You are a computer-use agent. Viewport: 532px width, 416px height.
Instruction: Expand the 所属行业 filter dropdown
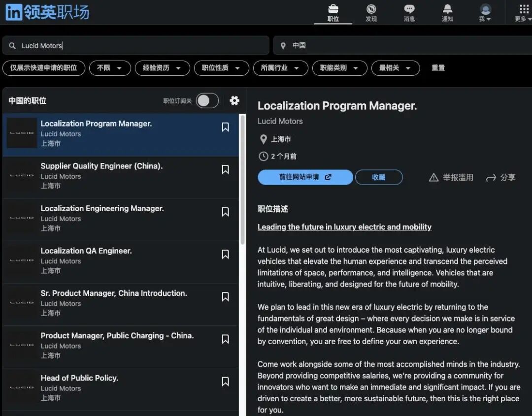(x=281, y=68)
